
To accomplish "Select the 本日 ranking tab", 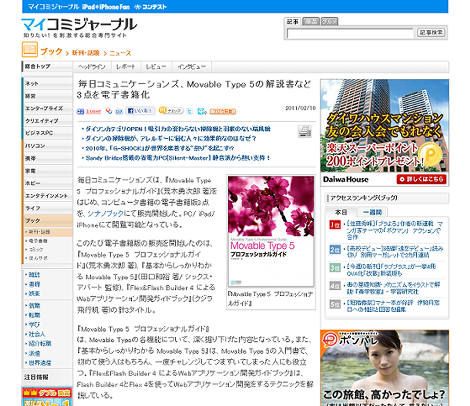I will 340,212.
